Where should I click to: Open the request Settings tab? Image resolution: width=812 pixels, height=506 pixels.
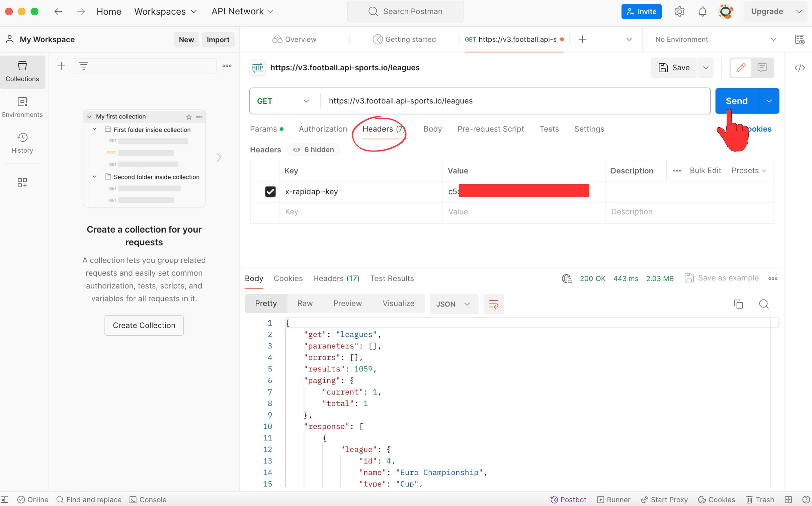tap(589, 129)
